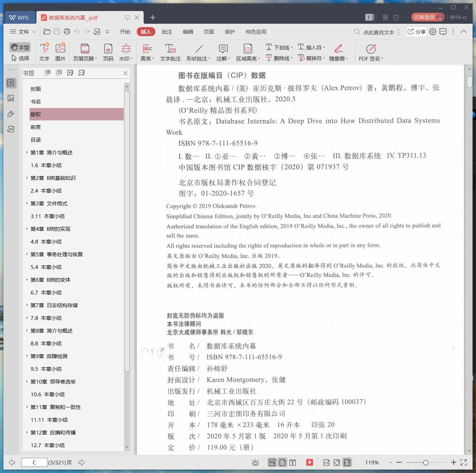
Task: Apply 下划线 underline annotation
Action: pyautogui.click(x=279, y=47)
